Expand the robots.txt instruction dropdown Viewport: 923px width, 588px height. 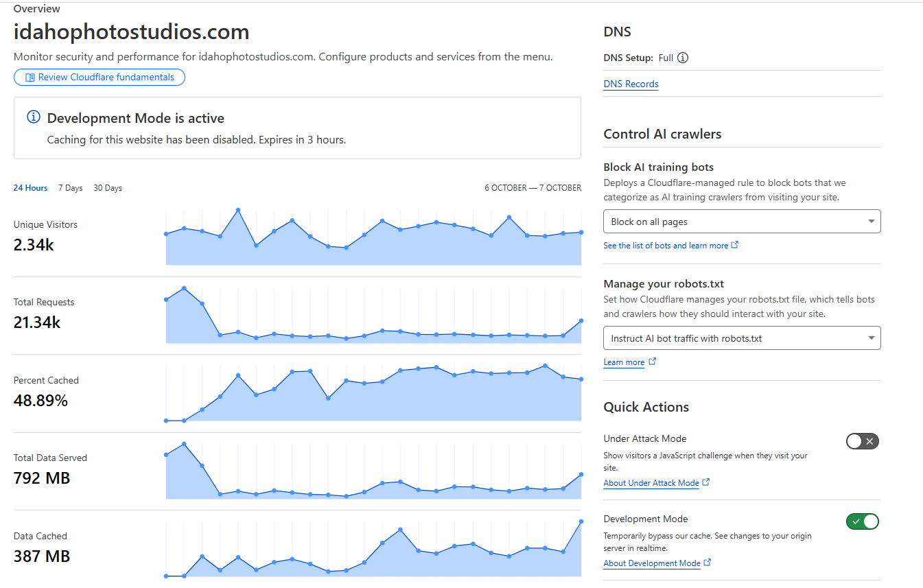pyautogui.click(x=742, y=338)
